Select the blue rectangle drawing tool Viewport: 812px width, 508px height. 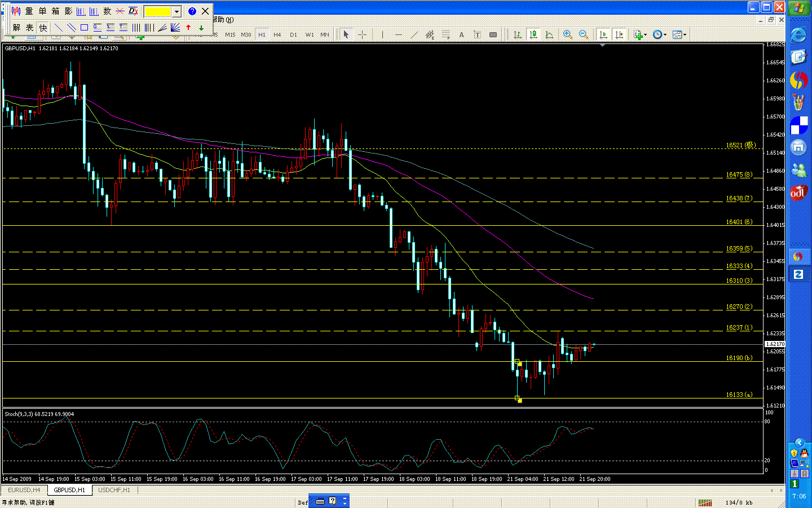84,27
